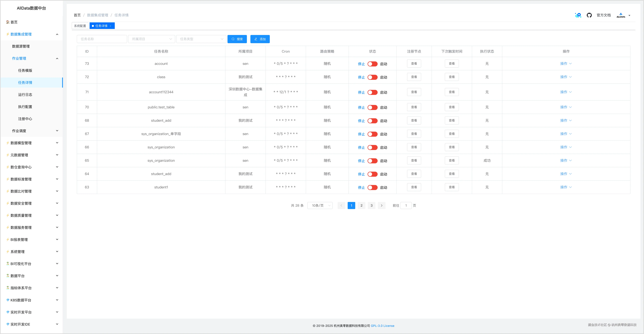Image resolution: width=644 pixels, height=334 pixels.
Task: Close the 任务详情 tab with its x icon
Action: [x=110, y=26]
